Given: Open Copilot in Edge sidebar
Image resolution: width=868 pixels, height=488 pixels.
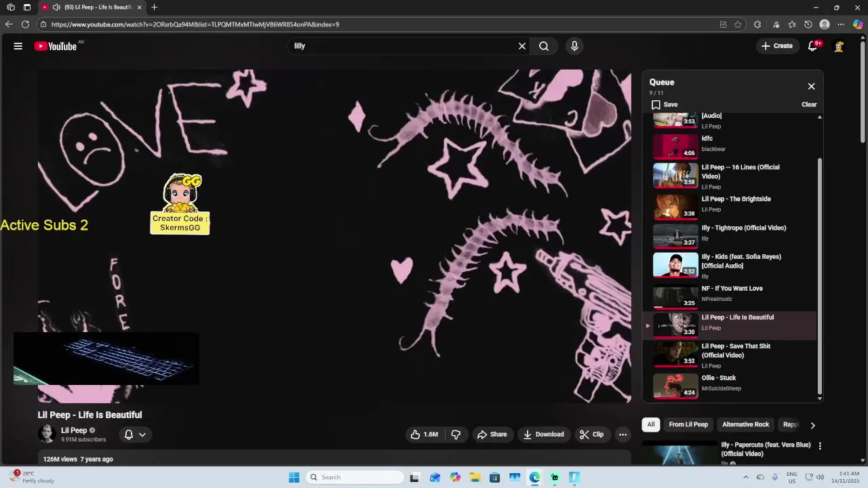Looking at the screenshot, I should [858, 24].
